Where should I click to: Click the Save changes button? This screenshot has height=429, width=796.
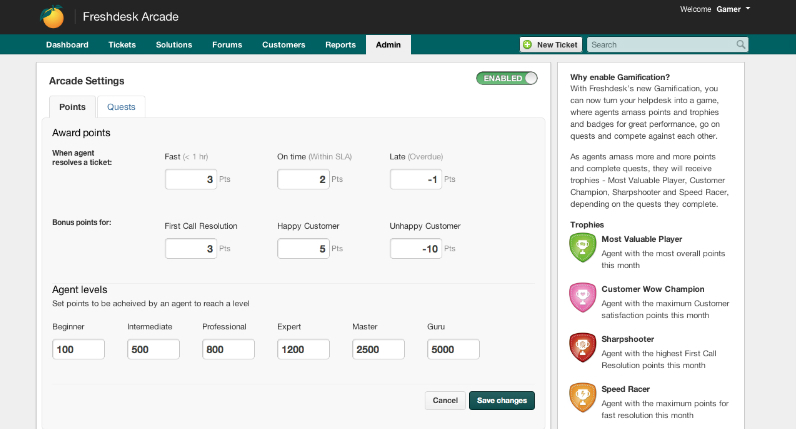pos(501,400)
